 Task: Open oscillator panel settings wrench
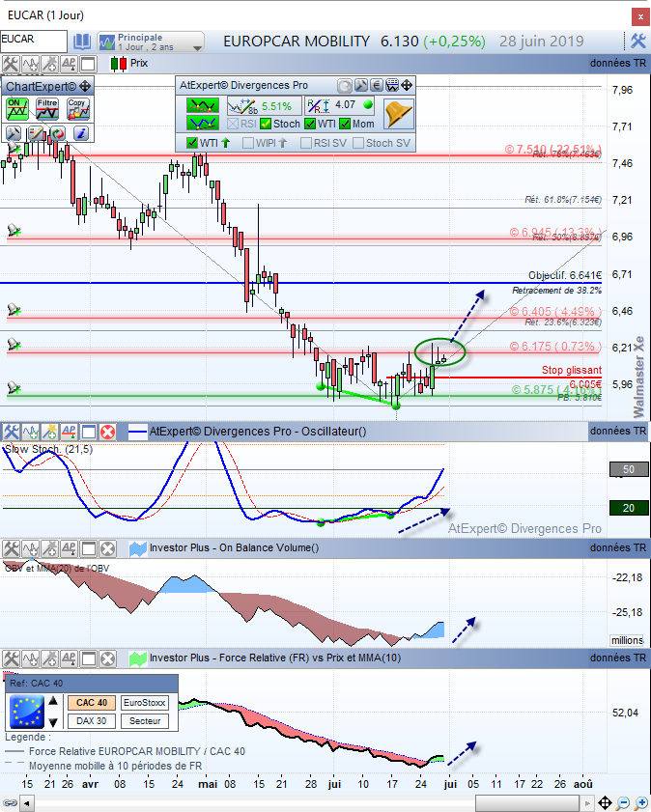11,432
